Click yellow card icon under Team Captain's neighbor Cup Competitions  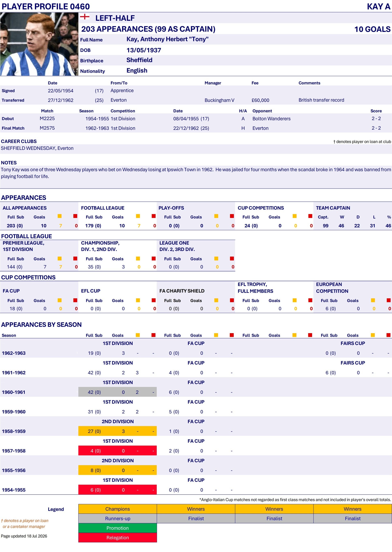(x=295, y=216)
